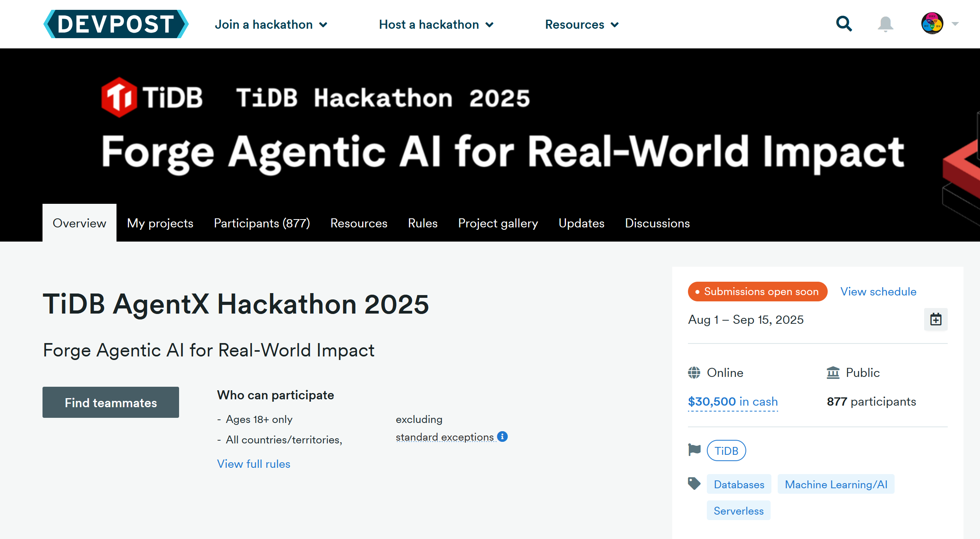Click the info icon beside standard exceptions
This screenshot has height=539, width=980.
[502, 436]
